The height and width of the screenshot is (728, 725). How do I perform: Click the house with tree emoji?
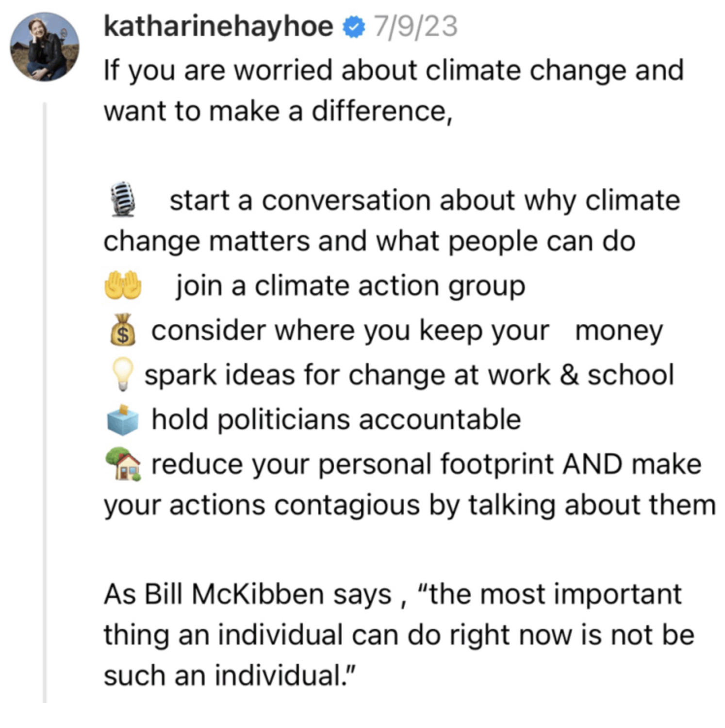pyautogui.click(x=123, y=464)
